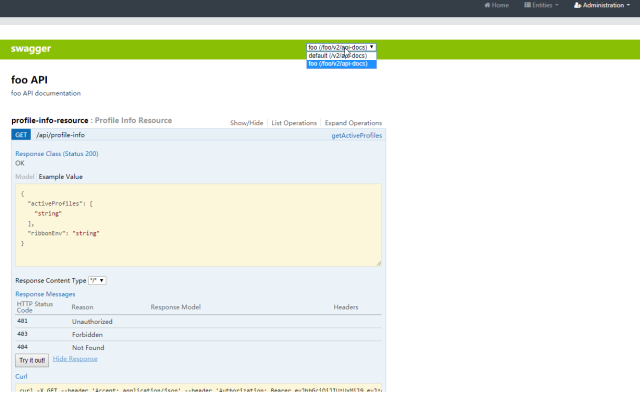
Task: Click the blue GET method badge
Action: tap(21, 135)
